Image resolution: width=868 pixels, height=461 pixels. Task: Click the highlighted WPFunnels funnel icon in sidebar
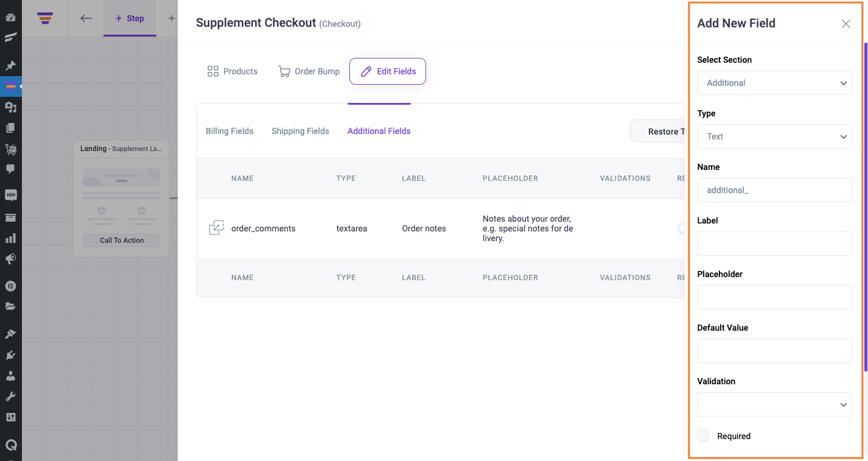pyautogui.click(x=10, y=86)
